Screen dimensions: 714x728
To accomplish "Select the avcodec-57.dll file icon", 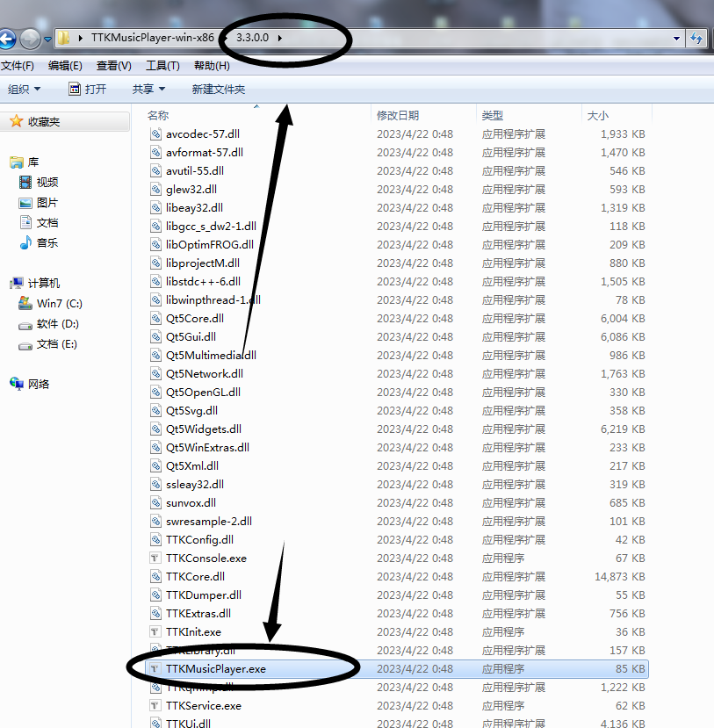I will coord(155,134).
